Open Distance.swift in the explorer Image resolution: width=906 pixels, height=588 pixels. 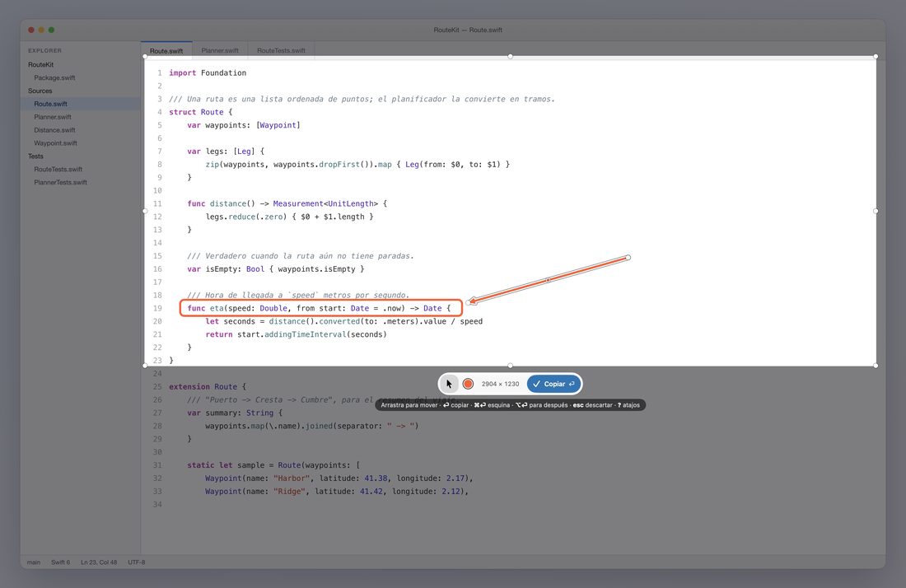pyautogui.click(x=54, y=130)
